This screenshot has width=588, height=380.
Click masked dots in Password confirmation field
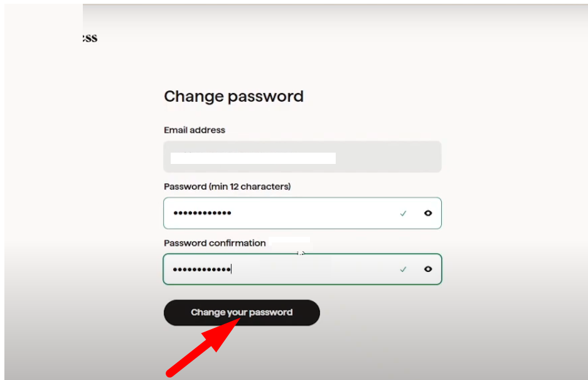[201, 269]
